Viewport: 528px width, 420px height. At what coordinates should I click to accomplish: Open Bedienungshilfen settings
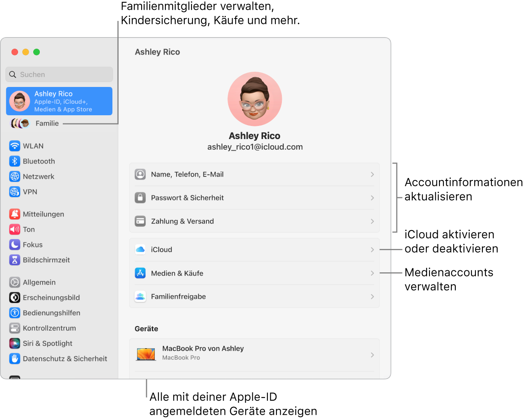pyautogui.click(x=15, y=313)
